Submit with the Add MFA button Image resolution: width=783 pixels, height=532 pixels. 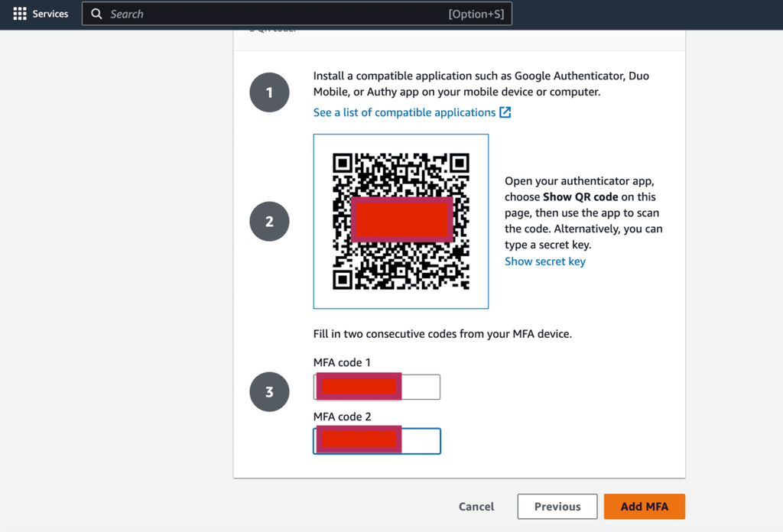644,506
